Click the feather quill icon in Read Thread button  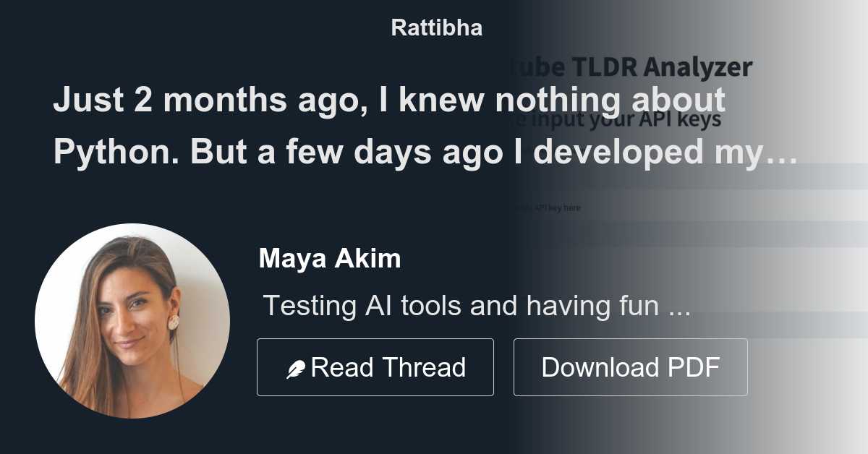[297, 367]
